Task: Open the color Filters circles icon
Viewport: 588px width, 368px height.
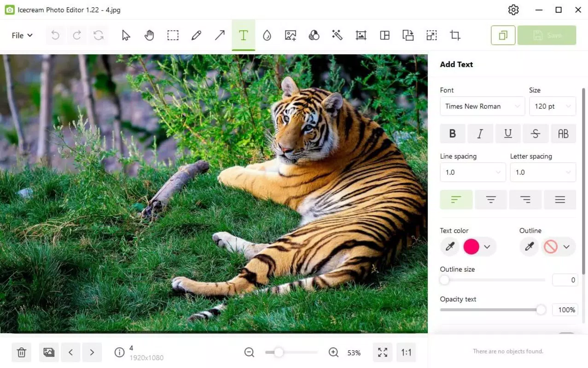Action: [314, 35]
